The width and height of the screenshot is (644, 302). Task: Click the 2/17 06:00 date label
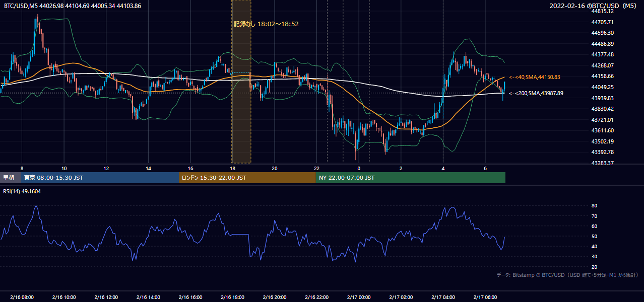(x=485, y=297)
